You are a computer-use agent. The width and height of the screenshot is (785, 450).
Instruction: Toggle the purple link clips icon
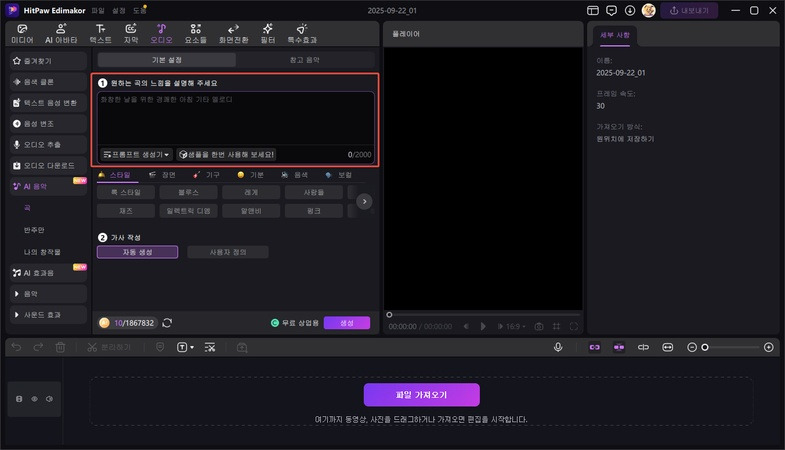[594, 347]
